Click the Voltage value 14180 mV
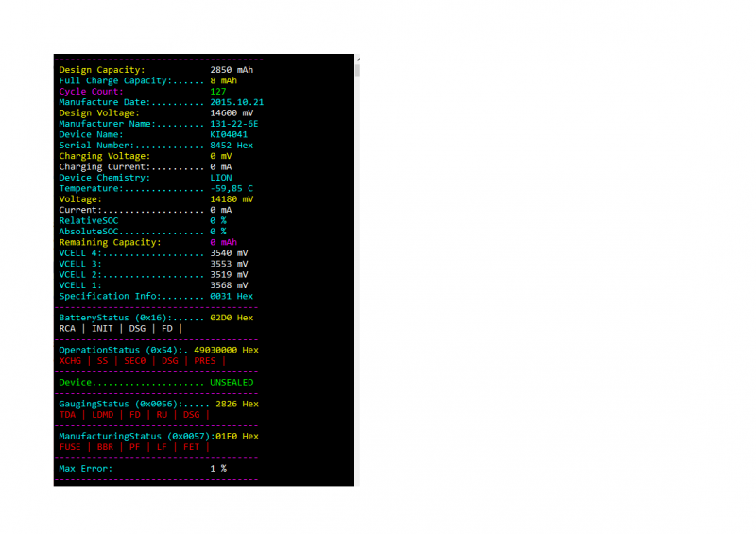Viewport: 756px width, 534px height. click(x=232, y=199)
